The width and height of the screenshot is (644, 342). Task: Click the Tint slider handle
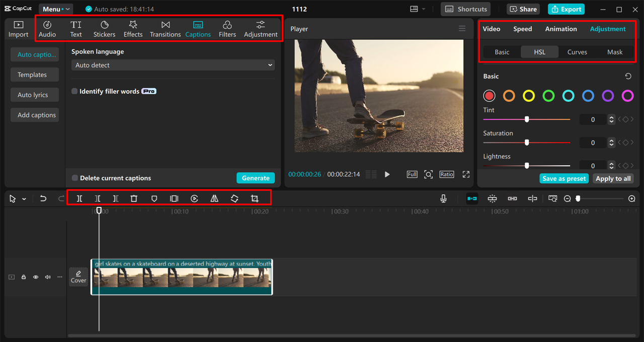click(527, 119)
